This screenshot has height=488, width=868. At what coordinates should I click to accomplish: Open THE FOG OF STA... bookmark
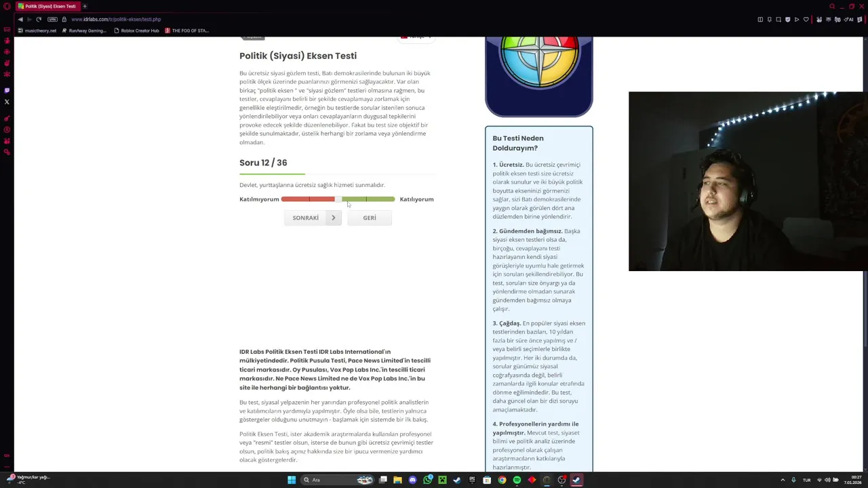pos(186,30)
